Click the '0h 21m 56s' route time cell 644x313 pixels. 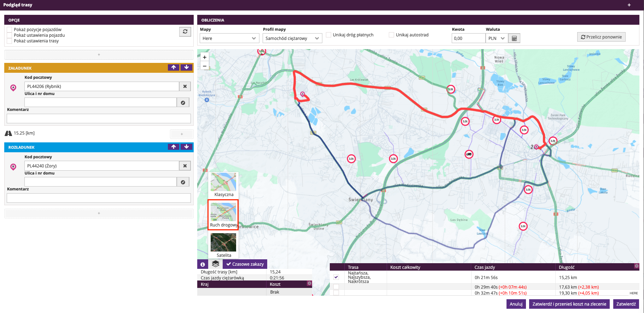click(513, 277)
